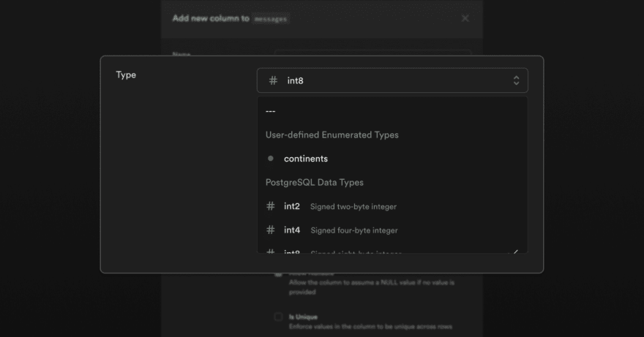Viewport: 644px width, 337px height.
Task: Click the 'Signed four-byte integer' description
Action: [354, 231]
